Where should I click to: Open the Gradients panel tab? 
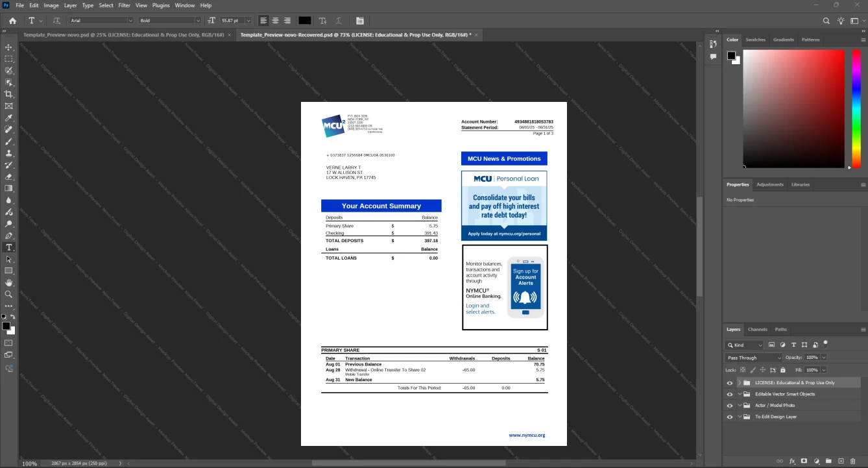tap(783, 40)
